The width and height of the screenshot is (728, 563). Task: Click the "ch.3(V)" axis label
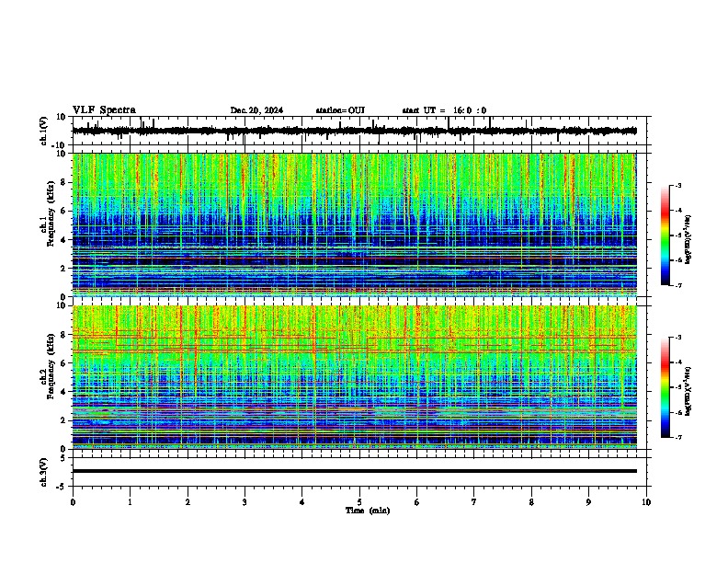click(x=44, y=472)
